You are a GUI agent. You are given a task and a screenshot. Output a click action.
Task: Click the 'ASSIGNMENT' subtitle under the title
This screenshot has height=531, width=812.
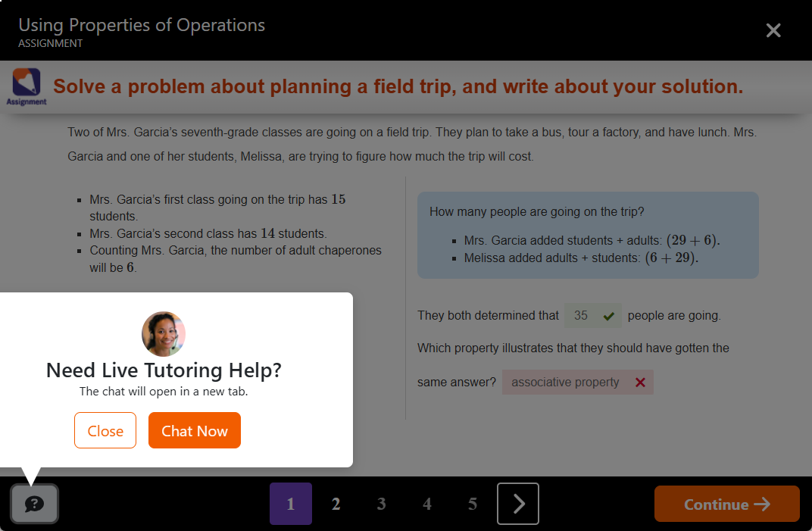tap(50, 43)
